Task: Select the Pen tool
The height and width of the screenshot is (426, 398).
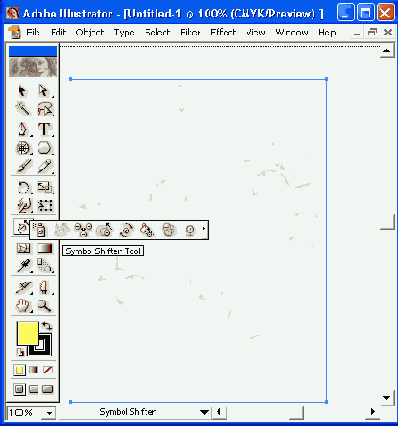Action: 23,129
